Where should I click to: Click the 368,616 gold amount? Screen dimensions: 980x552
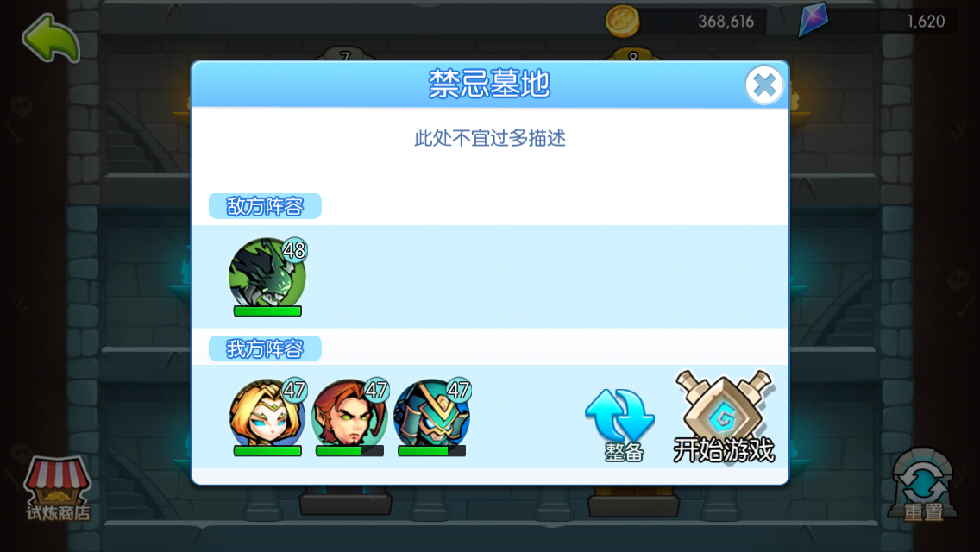tap(726, 22)
